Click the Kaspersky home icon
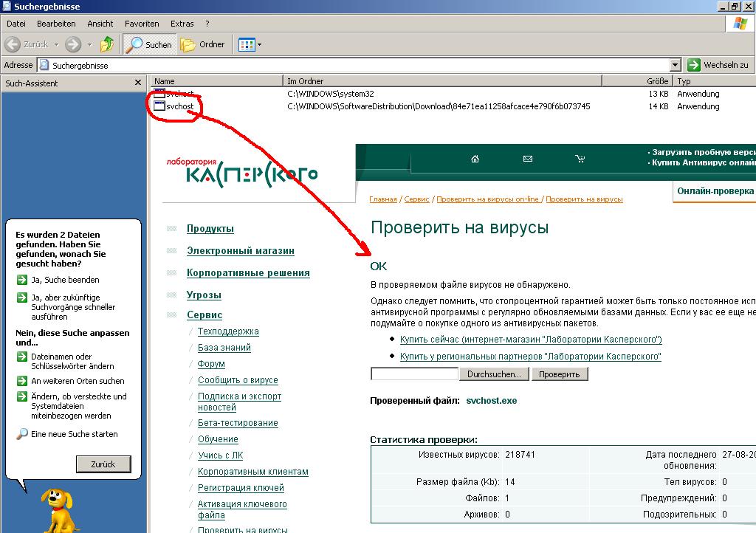The height and width of the screenshot is (533, 756). 475,159
